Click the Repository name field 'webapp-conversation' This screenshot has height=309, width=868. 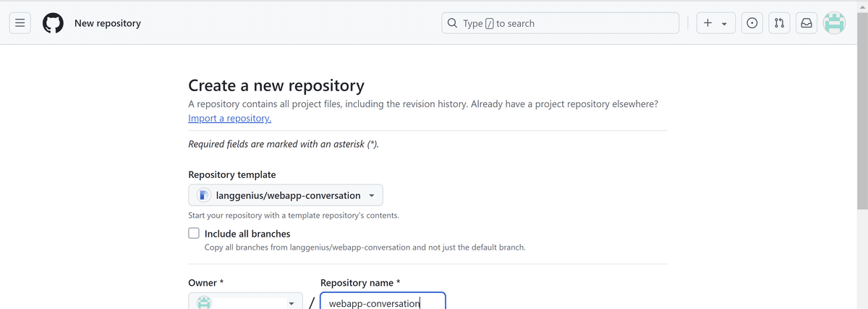tap(383, 301)
